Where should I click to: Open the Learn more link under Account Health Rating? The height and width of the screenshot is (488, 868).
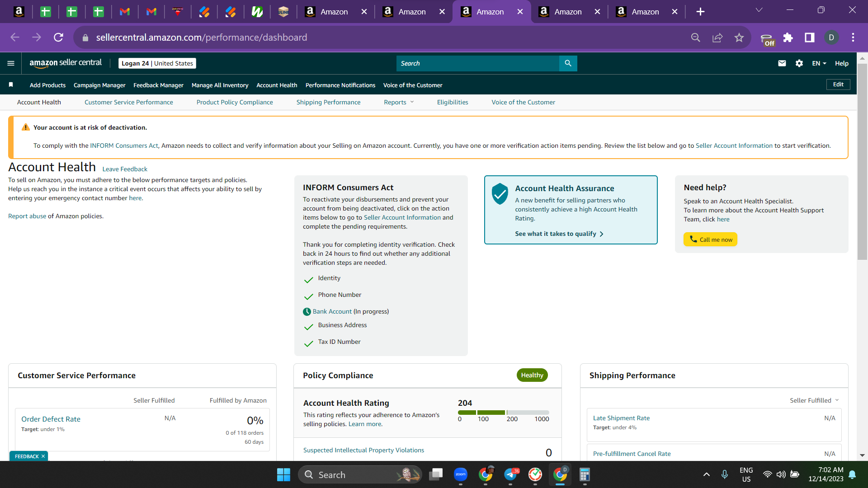(x=365, y=424)
